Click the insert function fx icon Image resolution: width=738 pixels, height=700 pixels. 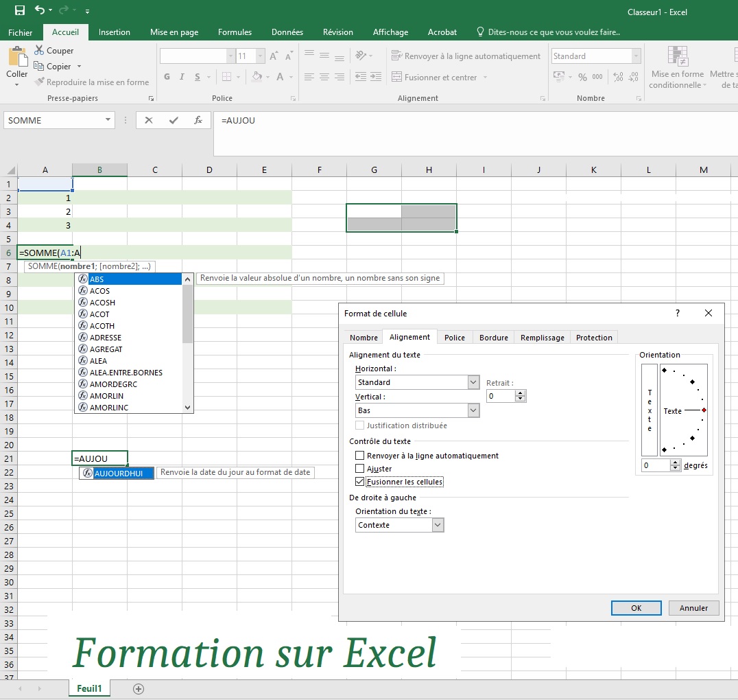pos(198,120)
